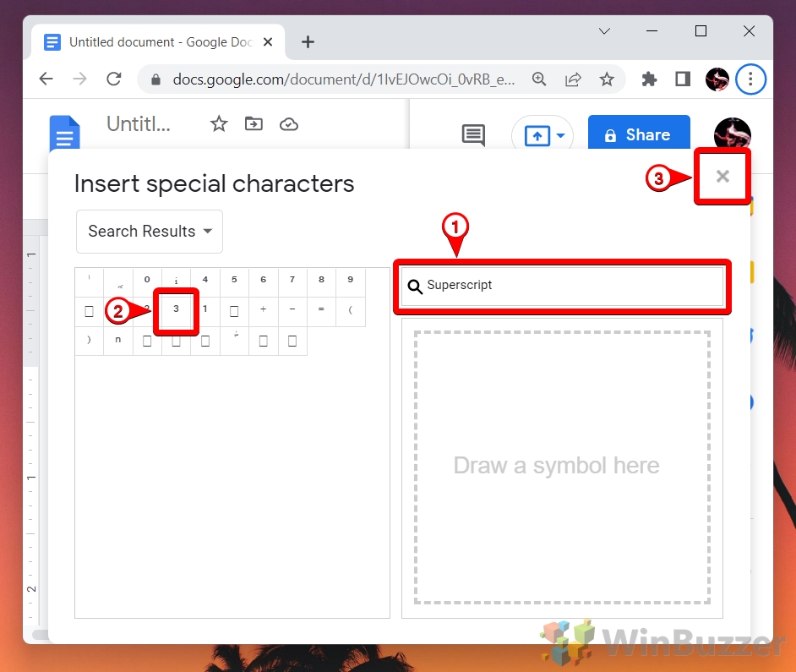This screenshot has height=672, width=796.
Task: Click the Share button
Action: (x=639, y=134)
